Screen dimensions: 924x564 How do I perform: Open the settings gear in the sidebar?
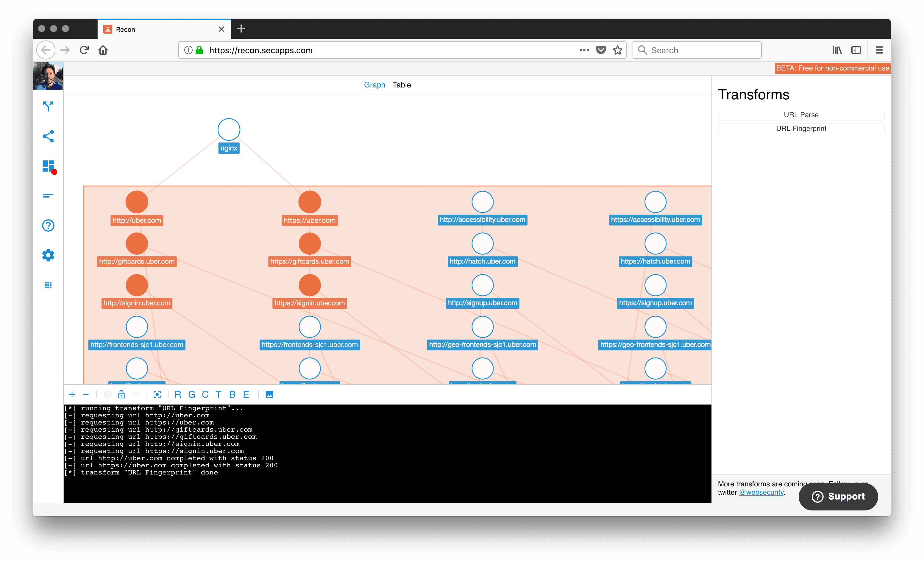tap(48, 255)
